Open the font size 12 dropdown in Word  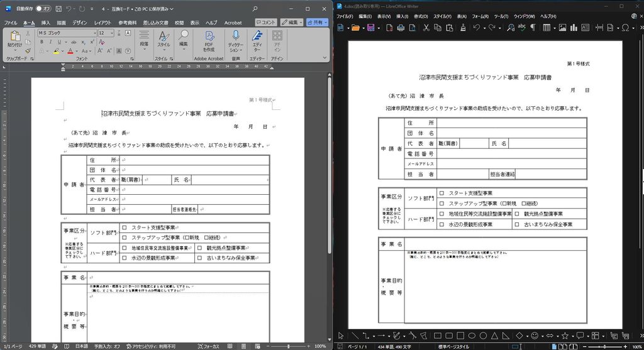pos(112,33)
